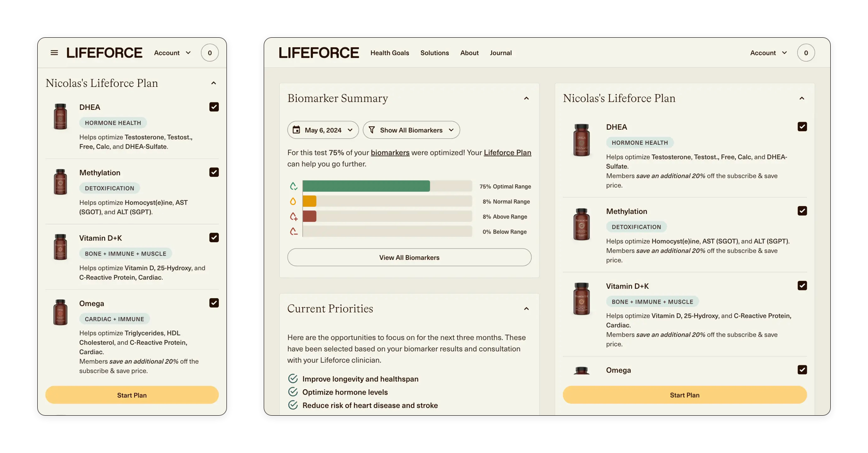This screenshot has height=453, width=868.
Task: Toggle Vitamin D+K checkbox in desktop plan
Action: pos(802,285)
